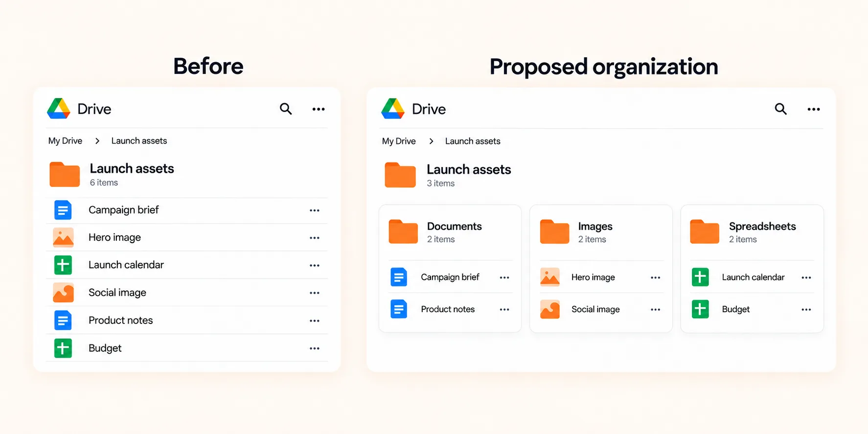
Task: Click the search icon in the Before panel
Action: point(286,109)
